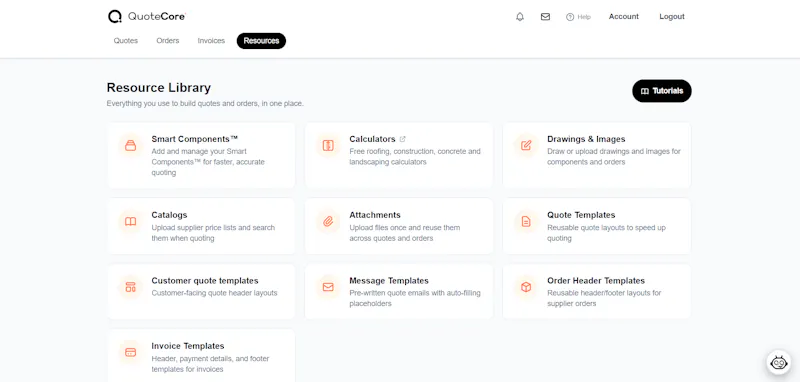Click the Calculators card icon
The height and width of the screenshot is (382, 800).
click(328, 145)
